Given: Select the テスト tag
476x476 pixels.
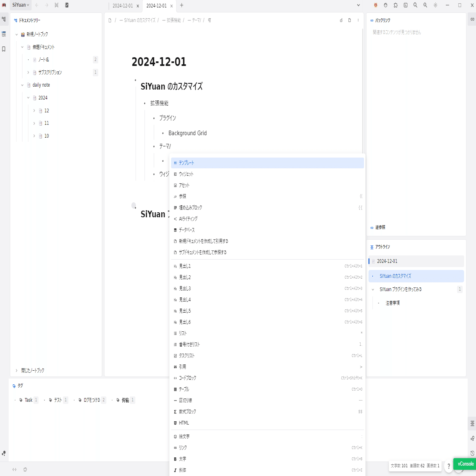Looking at the screenshot, I should coord(58,400).
